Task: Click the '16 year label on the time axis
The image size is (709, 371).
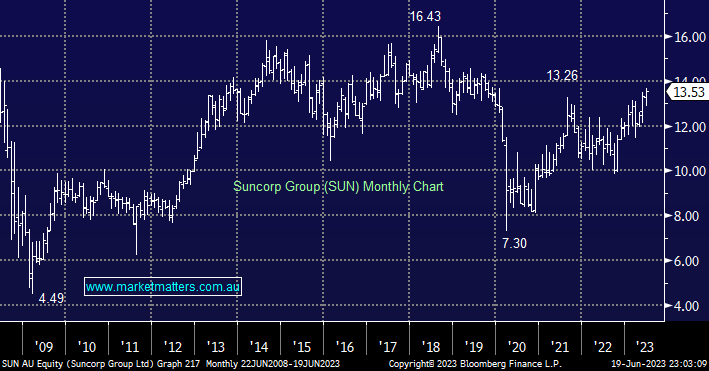Action: coord(345,347)
